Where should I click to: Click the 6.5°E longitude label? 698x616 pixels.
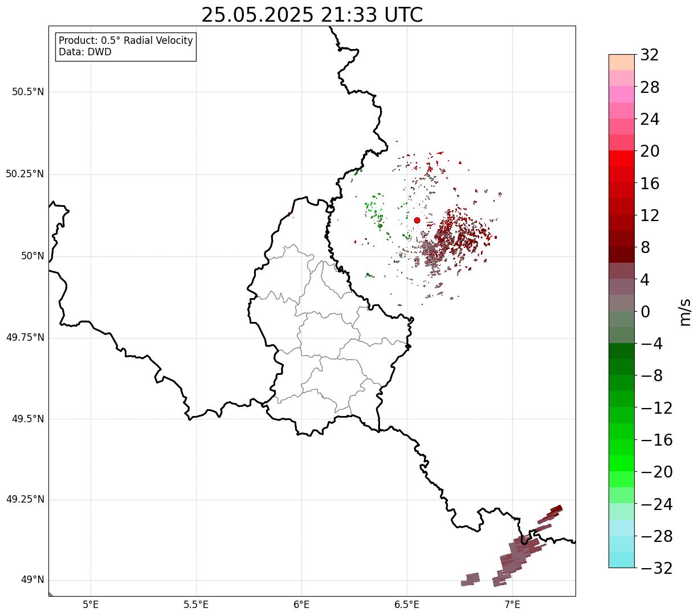(407, 604)
